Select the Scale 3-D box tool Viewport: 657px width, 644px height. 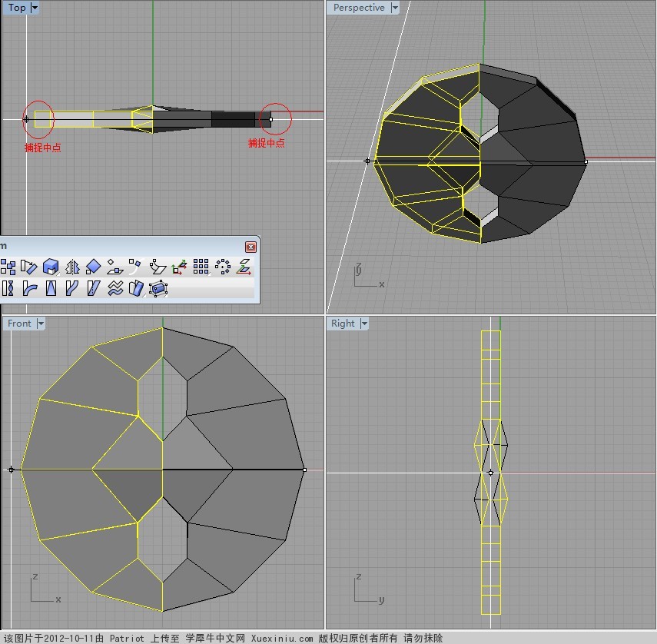coord(51,267)
